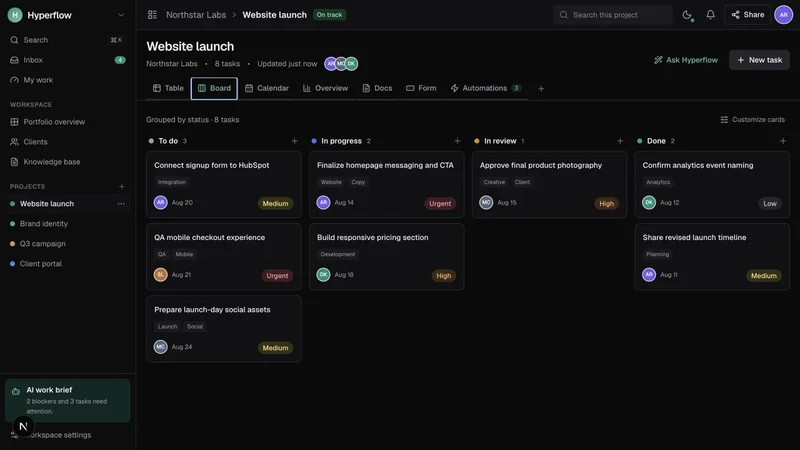
Task: Click the sidebar layout icon beside Northstar Labs
Action: tap(152, 15)
